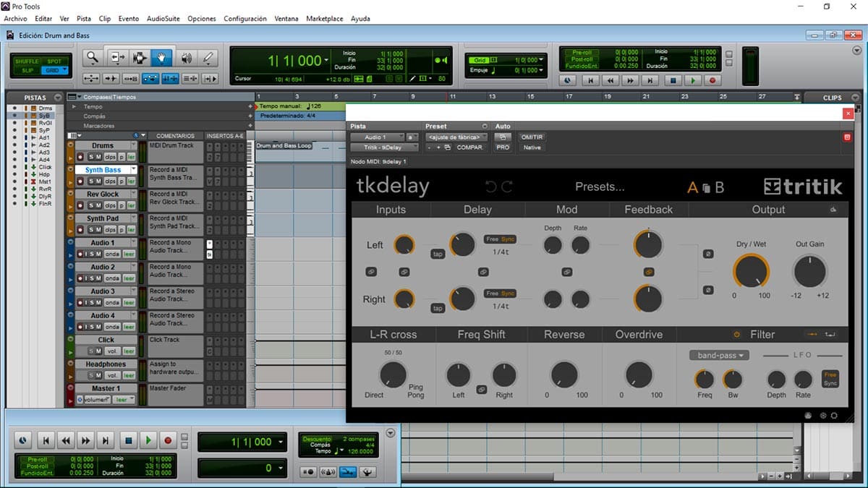This screenshot has height=488, width=868.
Task: Invert phase of the lower output channel
Action: [x=708, y=289]
